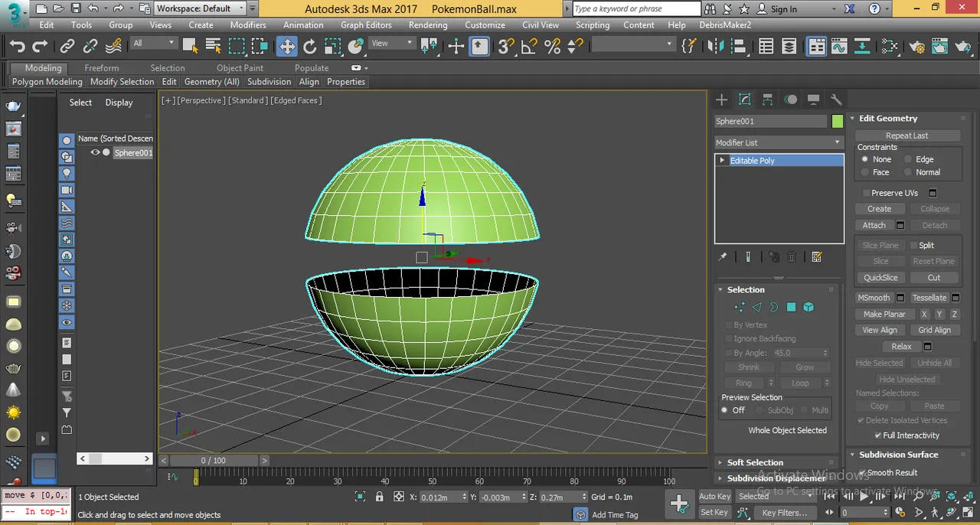Image resolution: width=980 pixels, height=525 pixels.
Task: Expand the Editable Poly stack entry
Action: (721, 161)
